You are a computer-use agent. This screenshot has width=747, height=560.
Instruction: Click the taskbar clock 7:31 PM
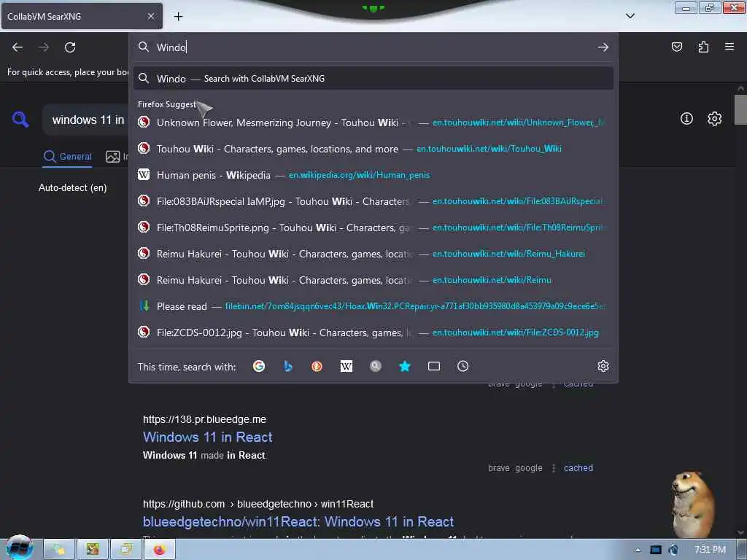click(x=710, y=550)
